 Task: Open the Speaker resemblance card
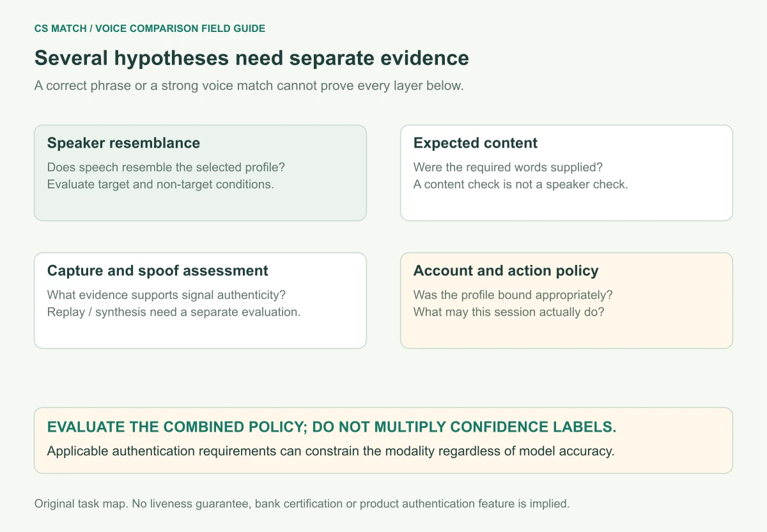(x=200, y=173)
